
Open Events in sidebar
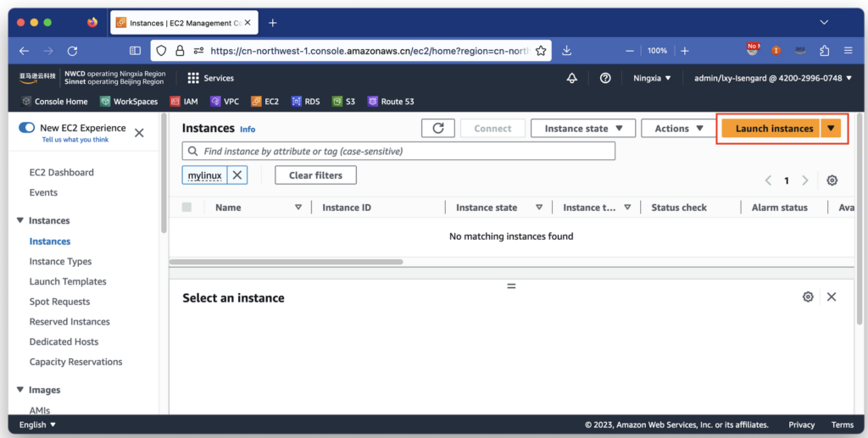[43, 192]
